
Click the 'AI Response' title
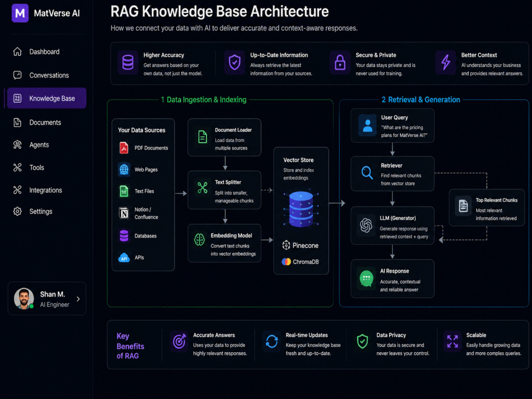[395, 271]
